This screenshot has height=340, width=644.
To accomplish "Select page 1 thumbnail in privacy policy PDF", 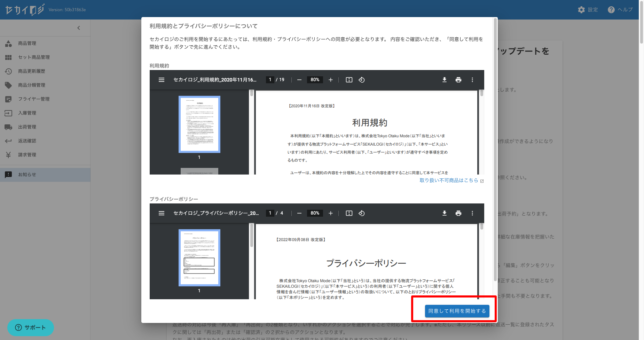I will (199, 258).
